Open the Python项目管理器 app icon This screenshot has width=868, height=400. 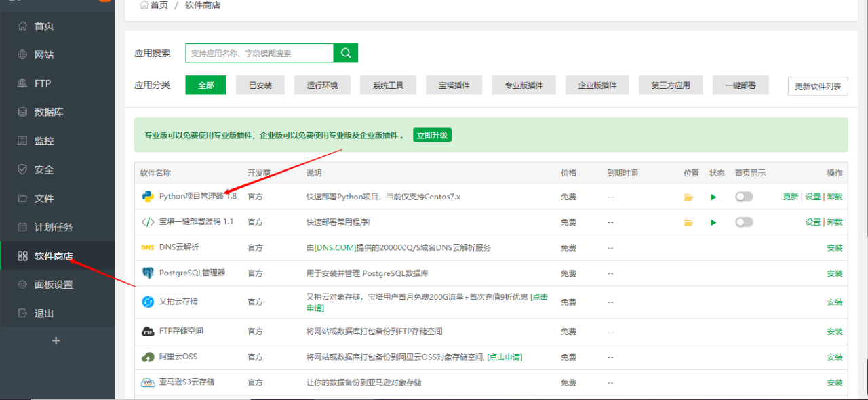click(x=148, y=196)
